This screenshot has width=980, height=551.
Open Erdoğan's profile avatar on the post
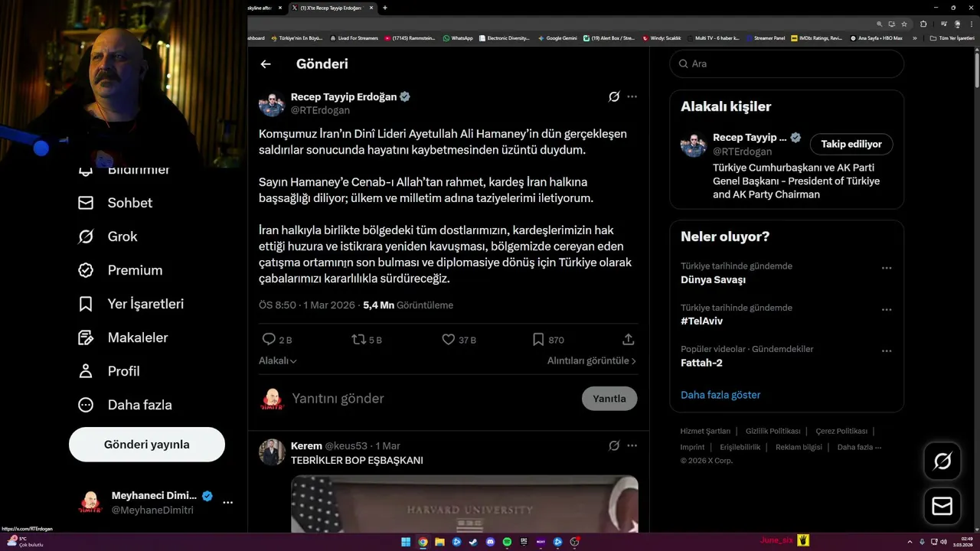[272, 103]
